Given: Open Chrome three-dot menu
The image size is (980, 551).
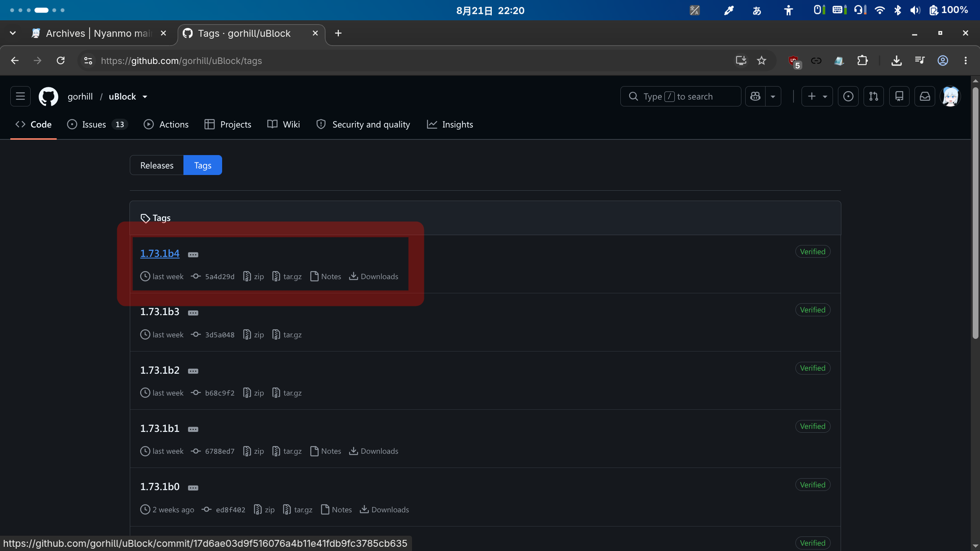Looking at the screenshot, I should (965, 60).
